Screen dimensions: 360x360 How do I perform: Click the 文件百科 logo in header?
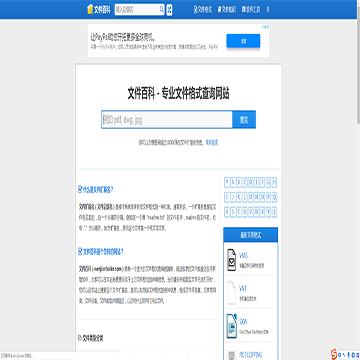(98, 9)
